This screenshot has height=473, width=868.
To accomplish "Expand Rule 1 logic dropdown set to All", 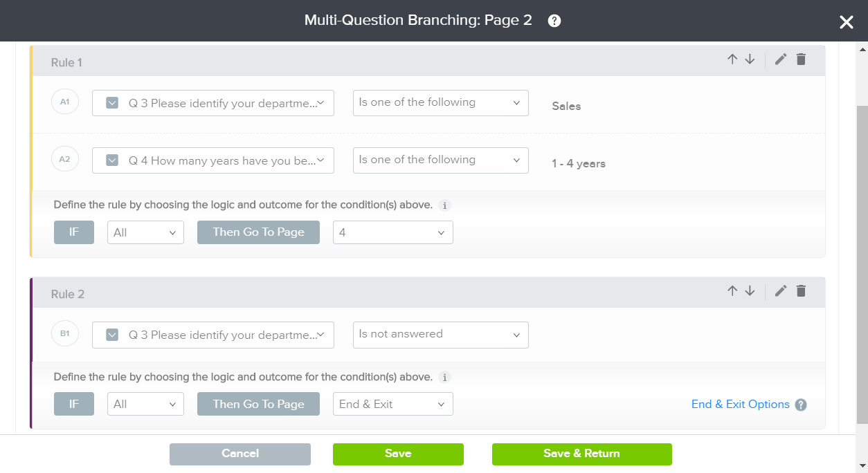I will (x=145, y=232).
